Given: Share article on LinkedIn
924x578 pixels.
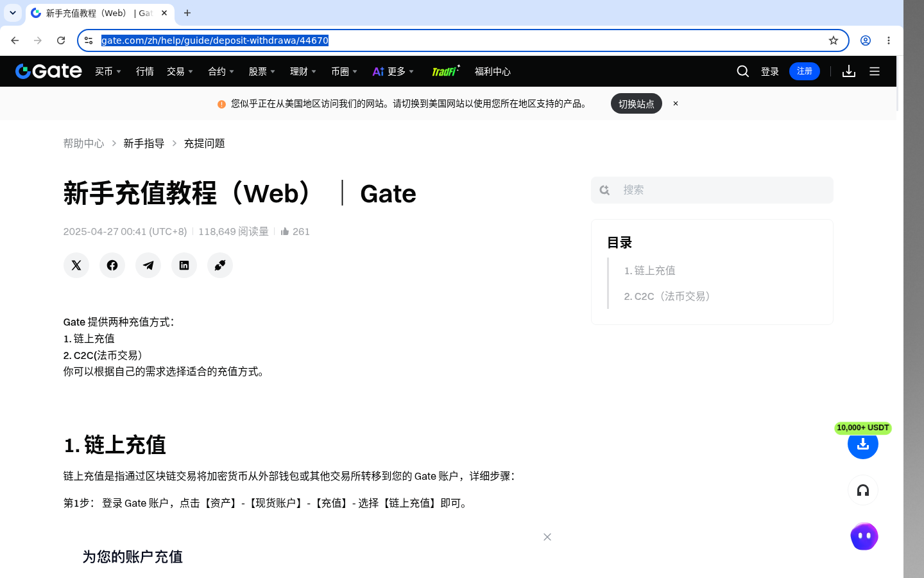Looking at the screenshot, I should pyautogui.click(x=184, y=265).
